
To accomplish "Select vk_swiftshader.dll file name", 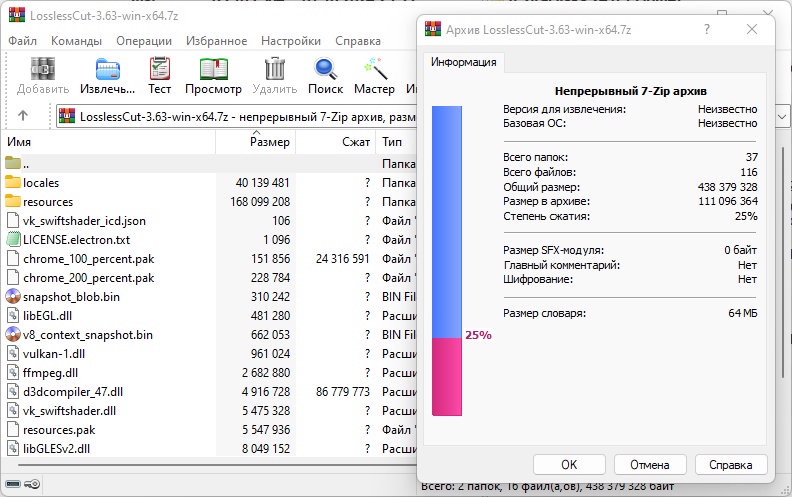I will point(70,411).
